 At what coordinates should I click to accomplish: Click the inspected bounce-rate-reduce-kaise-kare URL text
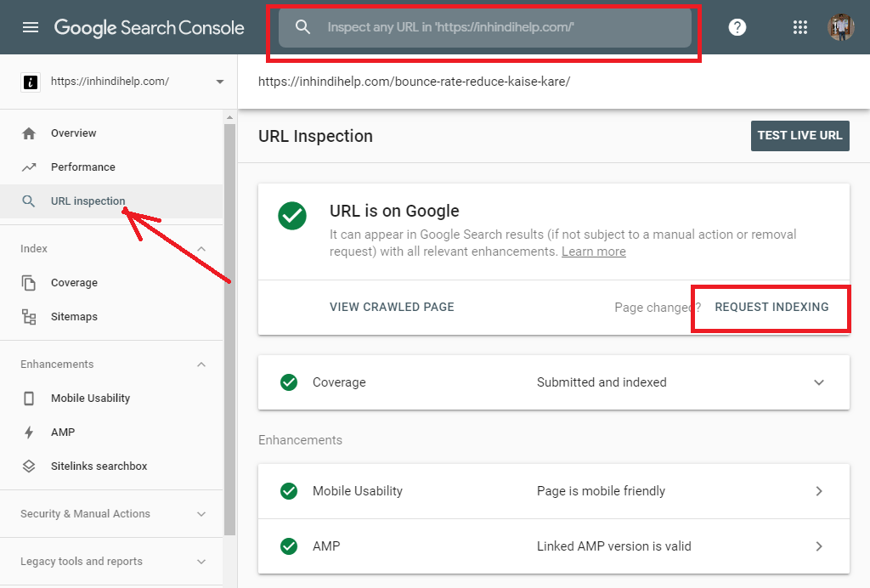(x=414, y=82)
